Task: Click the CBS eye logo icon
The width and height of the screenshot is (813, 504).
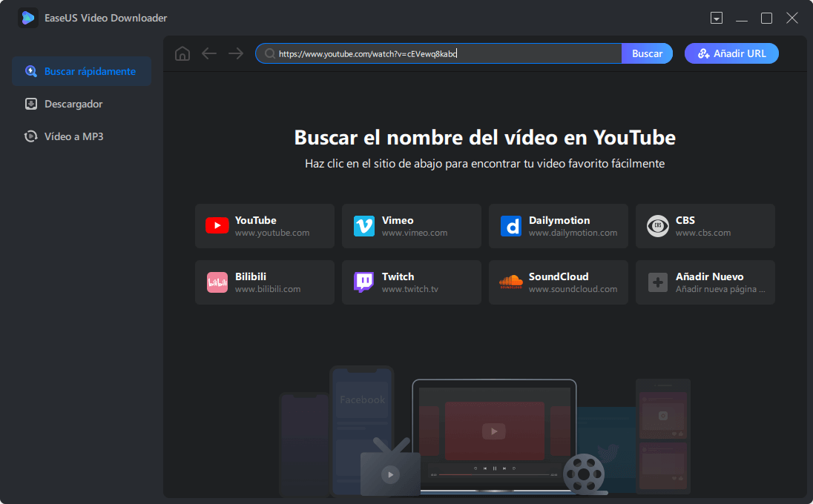Action: click(657, 226)
